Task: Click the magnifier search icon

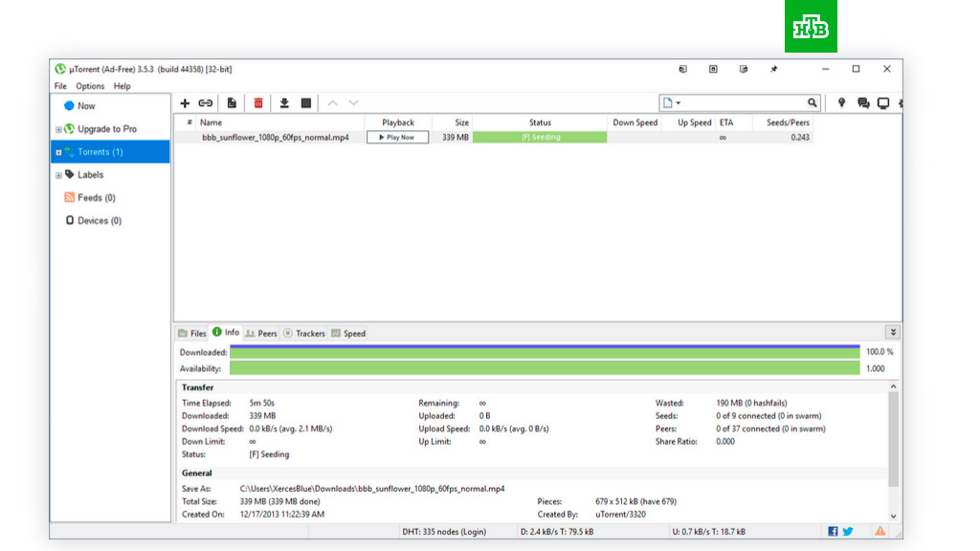Action: coord(812,103)
